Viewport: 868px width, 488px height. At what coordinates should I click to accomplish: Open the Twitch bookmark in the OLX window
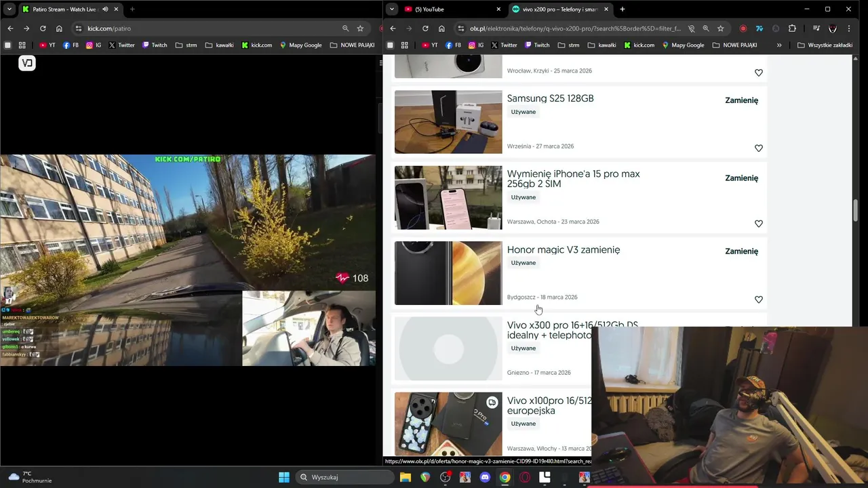(x=536, y=45)
